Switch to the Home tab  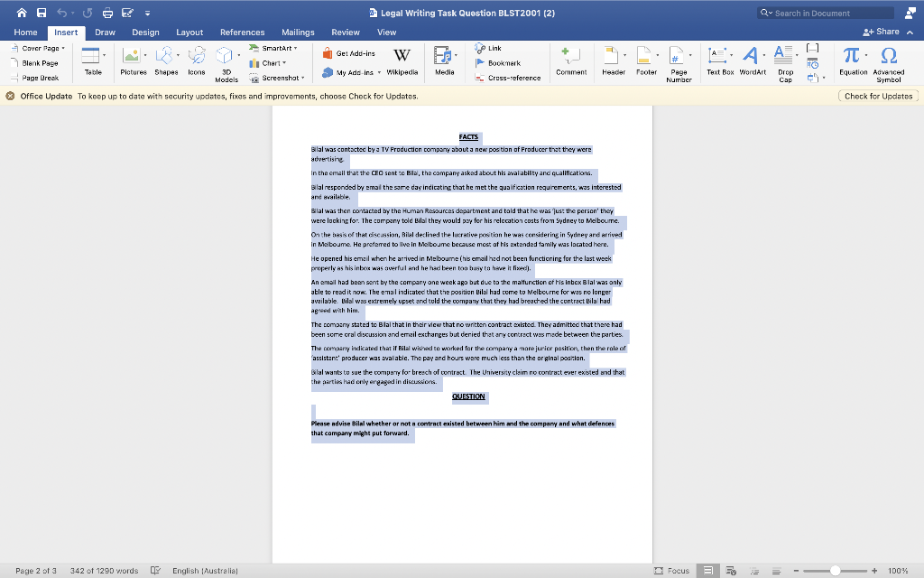25,33
